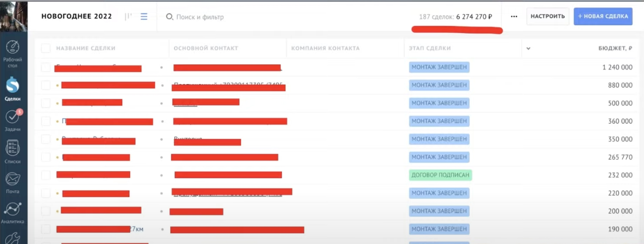The image size is (644, 244).
Task: Check the row with budget 232 000
Action: pyautogui.click(x=46, y=175)
